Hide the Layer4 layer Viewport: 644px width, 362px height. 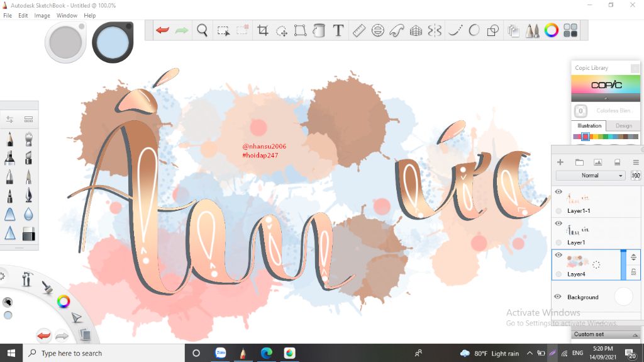click(558, 255)
